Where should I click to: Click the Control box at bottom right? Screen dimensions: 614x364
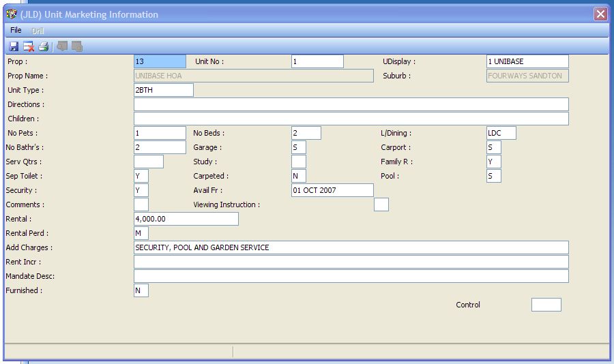tap(546, 305)
